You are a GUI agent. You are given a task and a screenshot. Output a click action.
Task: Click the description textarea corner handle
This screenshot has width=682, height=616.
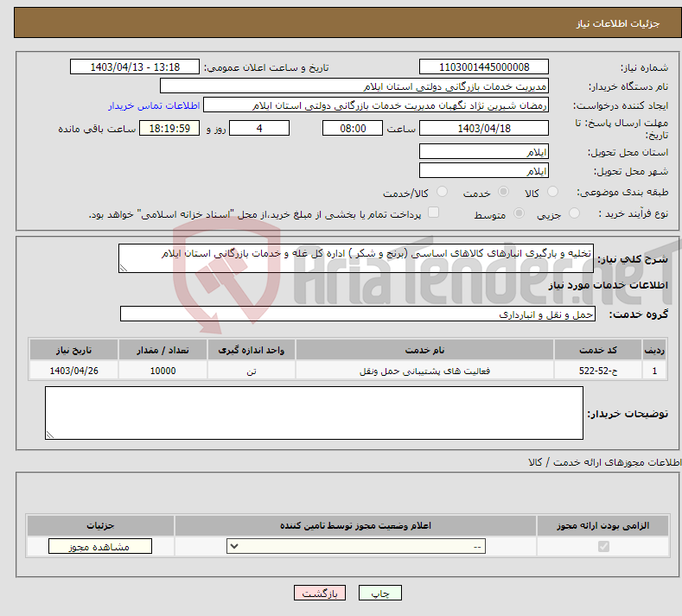click(123, 268)
